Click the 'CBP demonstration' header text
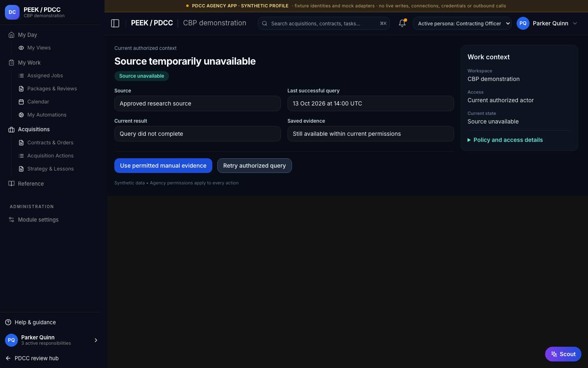 point(215,23)
